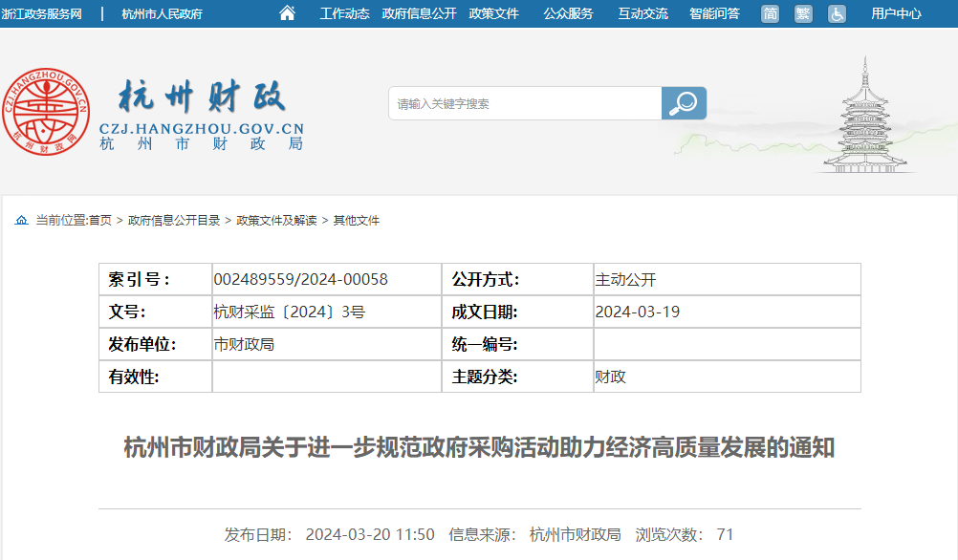The height and width of the screenshot is (560, 958).
Task: Click info source 杭州市财政局
Action: click(x=575, y=534)
